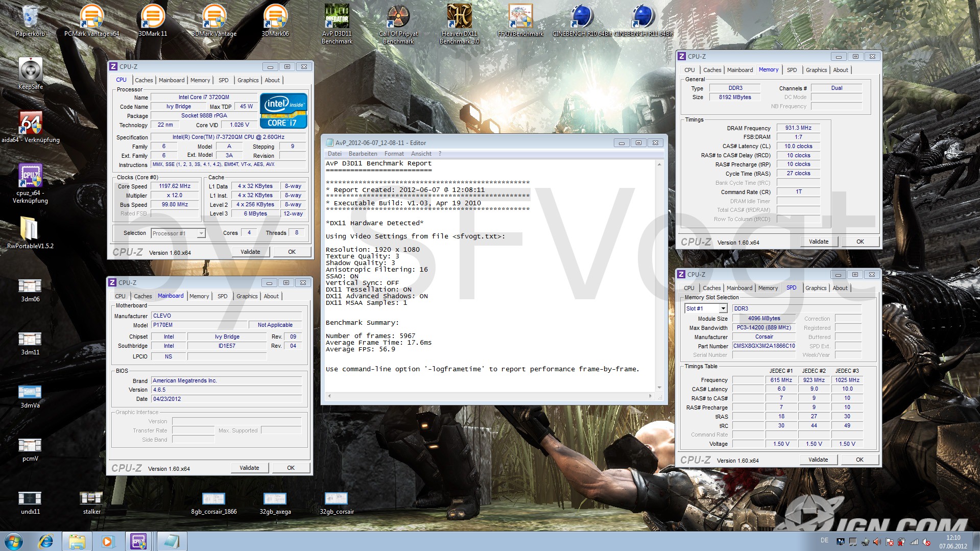Viewport: 980px width, 551px height.
Task: Switch to CPU-Z taskbar button
Action: [x=138, y=541]
